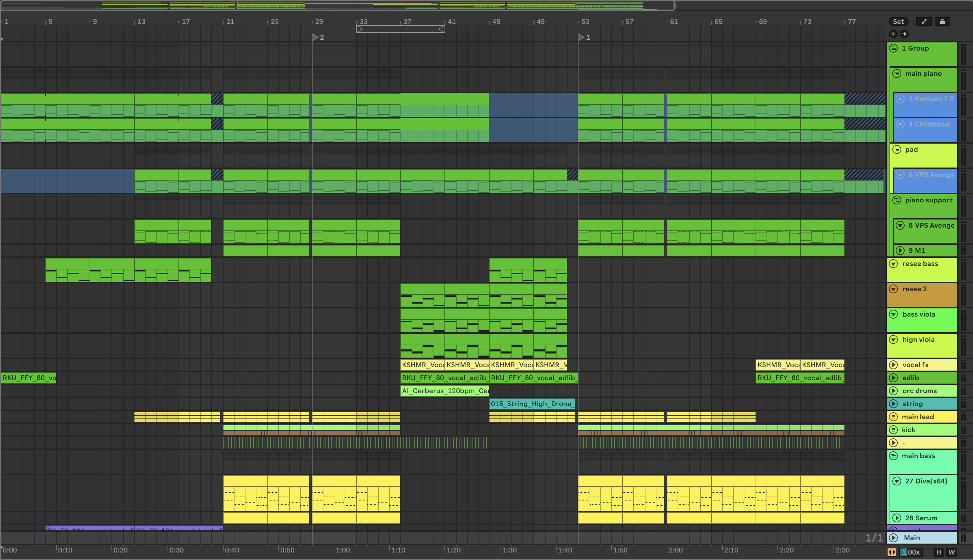The height and width of the screenshot is (560, 973).
Task: Click the arrangement overview bar along the top edge
Action: 337,5
